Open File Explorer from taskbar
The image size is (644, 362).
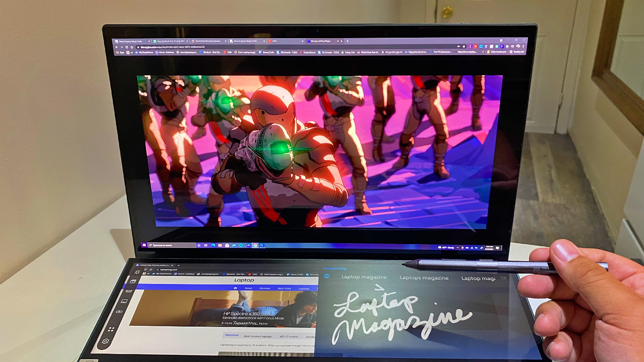point(220,245)
